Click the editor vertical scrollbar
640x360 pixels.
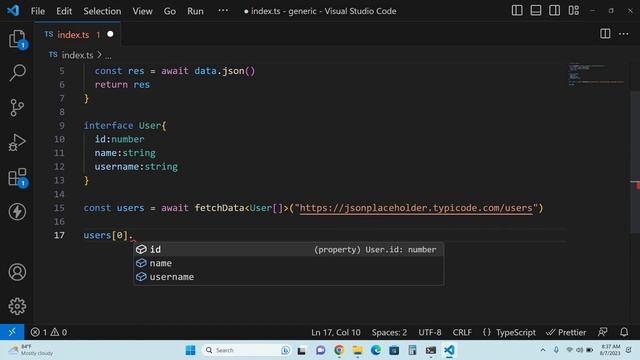635,163
